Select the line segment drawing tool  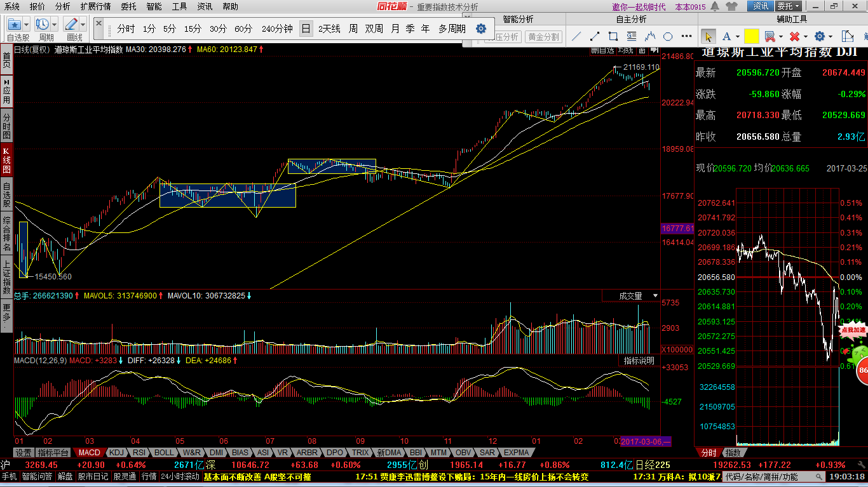coord(595,36)
